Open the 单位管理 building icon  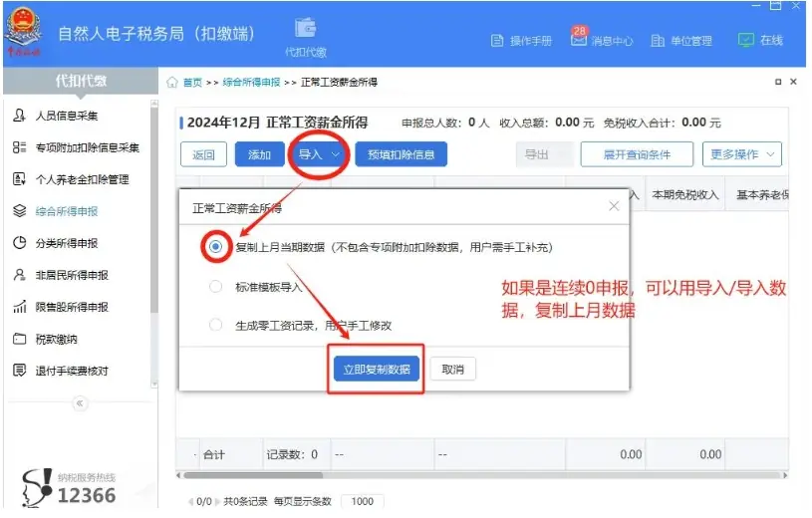[x=658, y=41]
